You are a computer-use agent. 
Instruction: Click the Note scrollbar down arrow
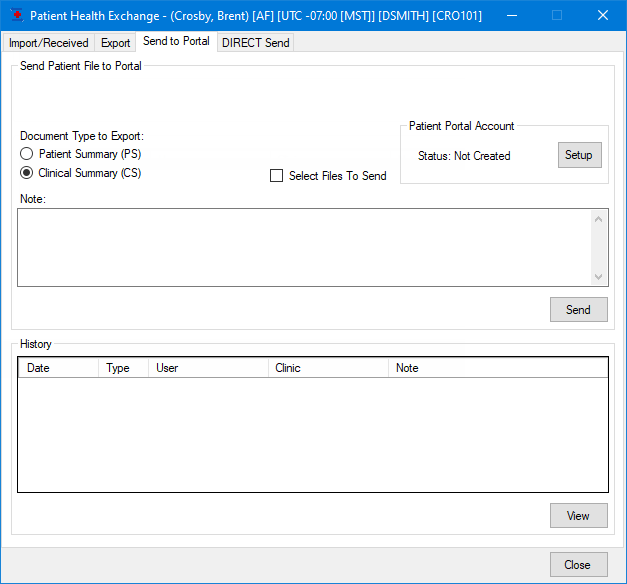coord(599,277)
